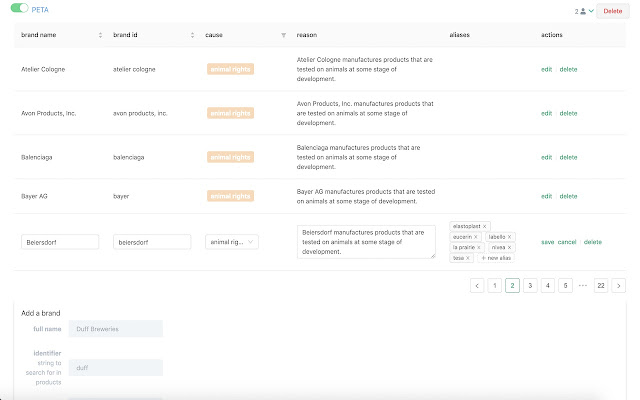640x400 pixels.
Task: Click the full name Duff Breweries field
Action: pos(116,329)
